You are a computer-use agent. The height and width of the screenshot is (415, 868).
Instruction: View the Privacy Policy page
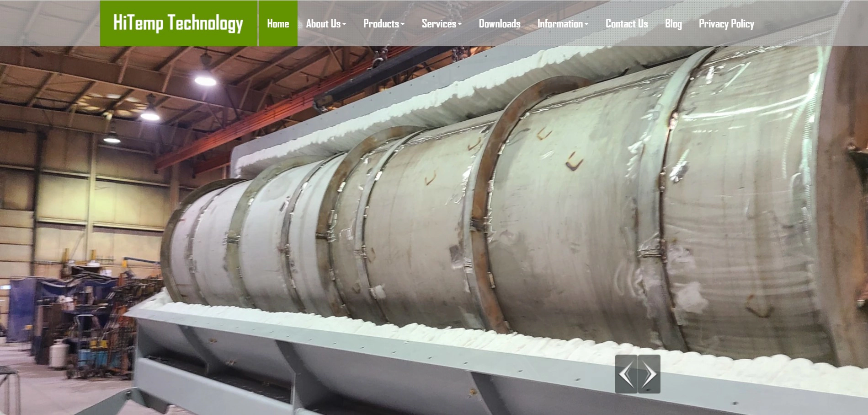tap(726, 23)
